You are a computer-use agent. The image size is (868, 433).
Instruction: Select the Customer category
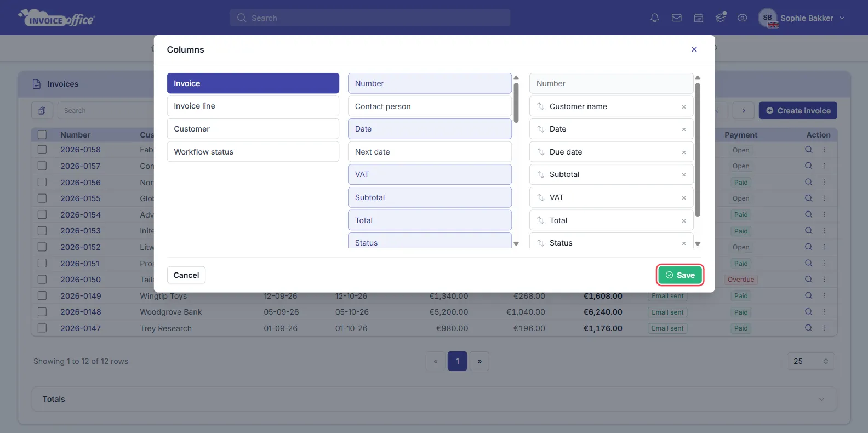click(253, 129)
